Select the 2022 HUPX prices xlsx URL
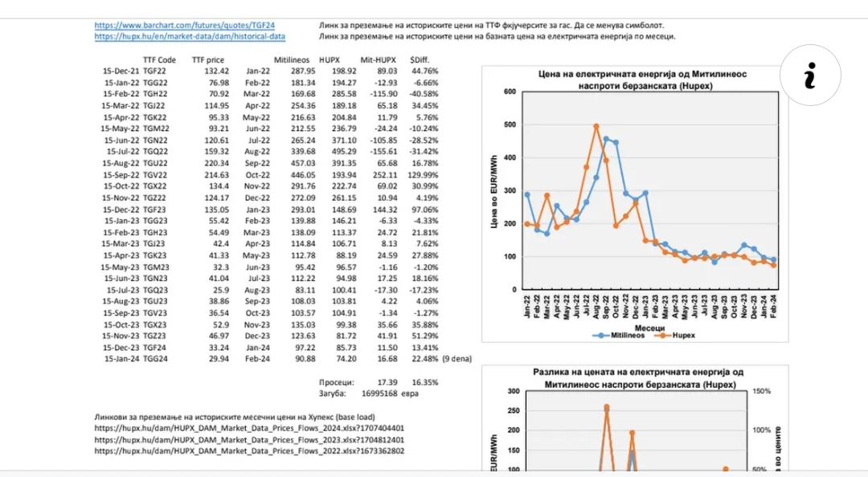The height and width of the screenshot is (477, 868). point(249,451)
